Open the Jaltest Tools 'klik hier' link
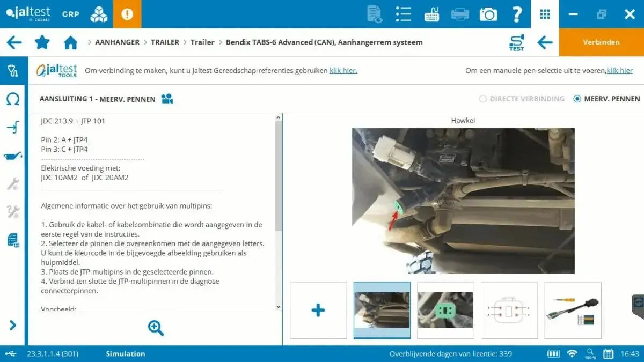This screenshot has width=644, height=362. (x=342, y=70)
